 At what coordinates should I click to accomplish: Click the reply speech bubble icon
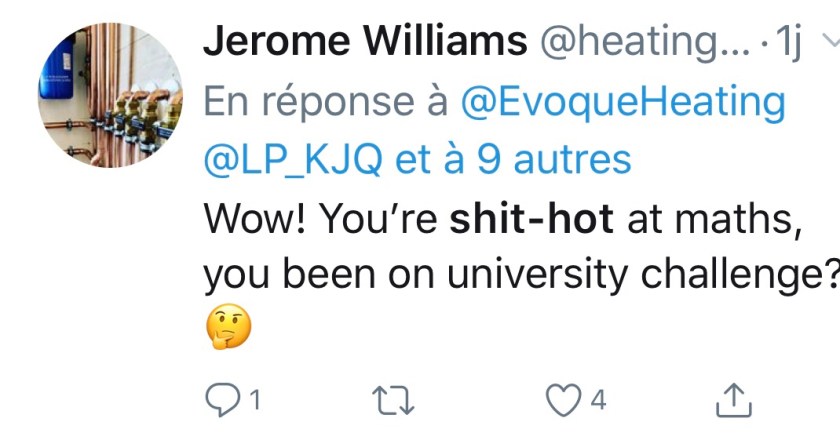click(x=219, y=400)
